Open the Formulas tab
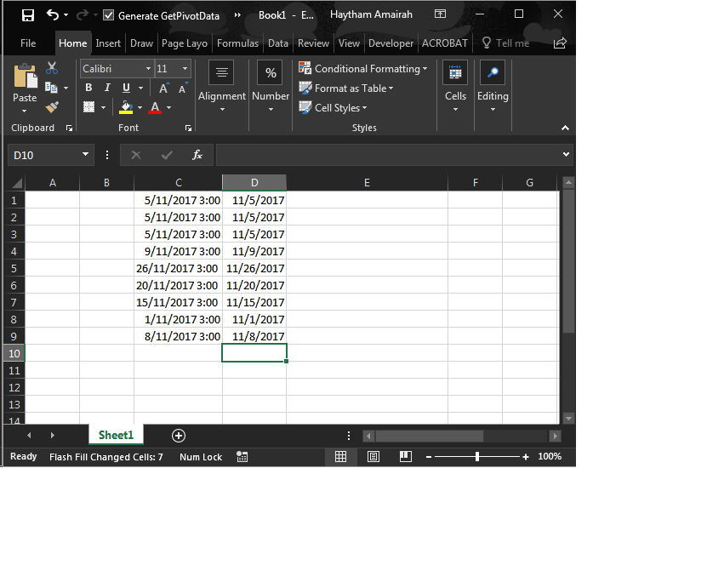Viewport: 707px width, 588px height. [x=237, y=43]
